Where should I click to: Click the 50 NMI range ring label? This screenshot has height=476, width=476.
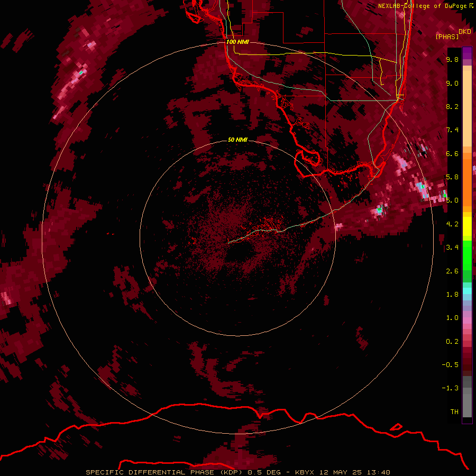pos(237,140)
